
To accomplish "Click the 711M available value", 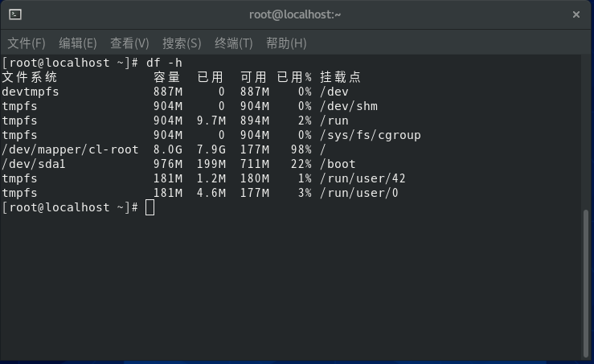I will 255,164.
